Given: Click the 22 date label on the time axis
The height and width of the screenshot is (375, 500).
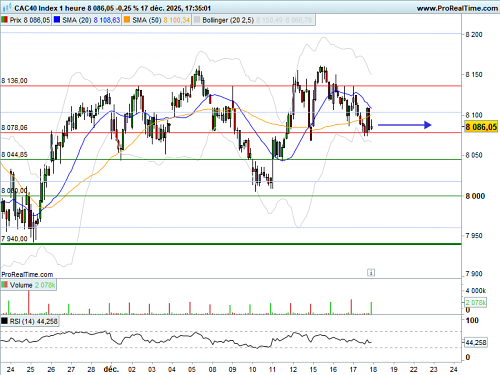Looking at the screenshot, I should point(413,369).
